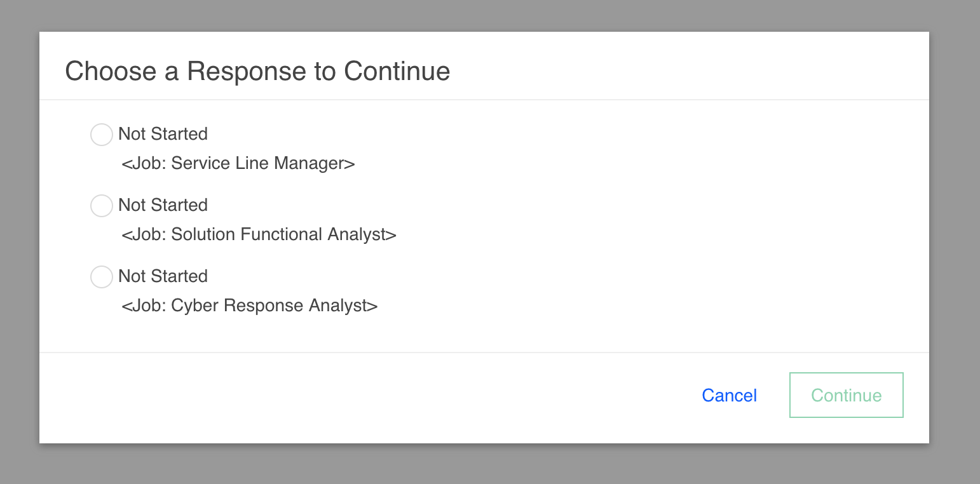Click the Continue button
980x484 pixels.
[x=846, y=395]
